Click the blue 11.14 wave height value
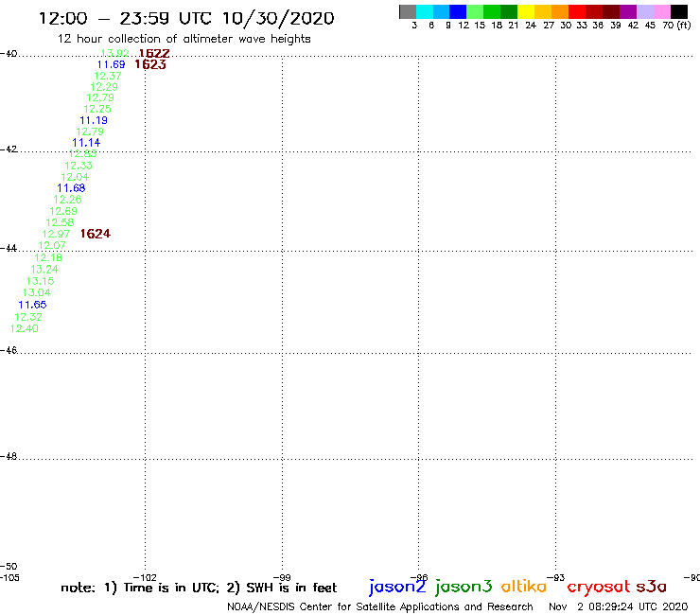 click(86, 143)
